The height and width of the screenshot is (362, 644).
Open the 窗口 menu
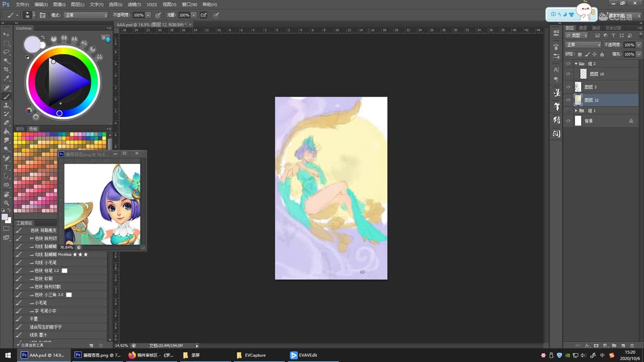pos(190,5)
